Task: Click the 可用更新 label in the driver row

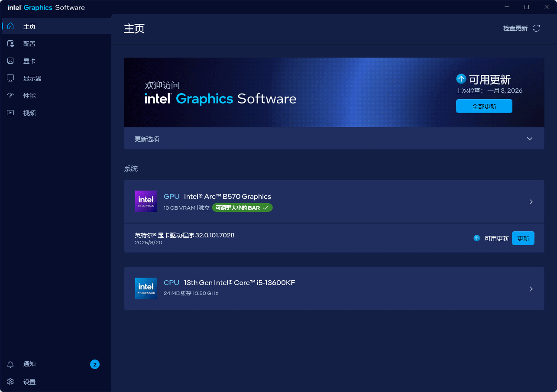Action: pyautogui.click(x=496, y=239)
